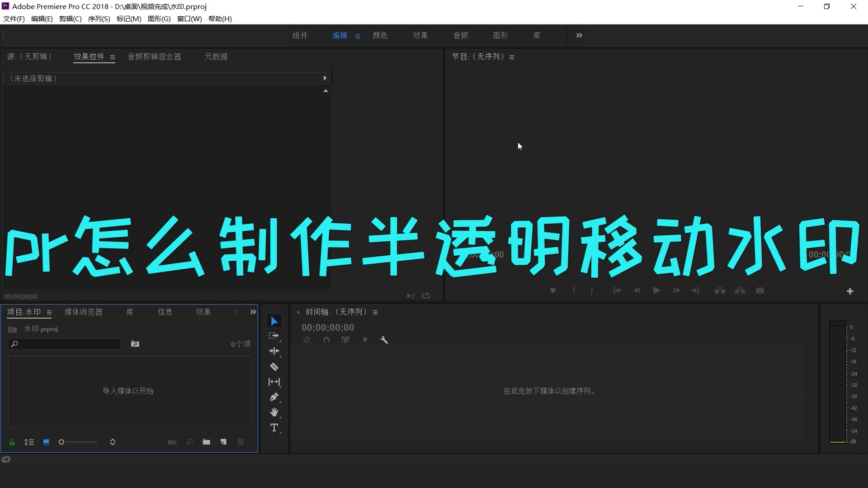The height and width of the screenshot is (488, 868).
Task: Open the program monitor button editor plus
Action: click(850, 291)
